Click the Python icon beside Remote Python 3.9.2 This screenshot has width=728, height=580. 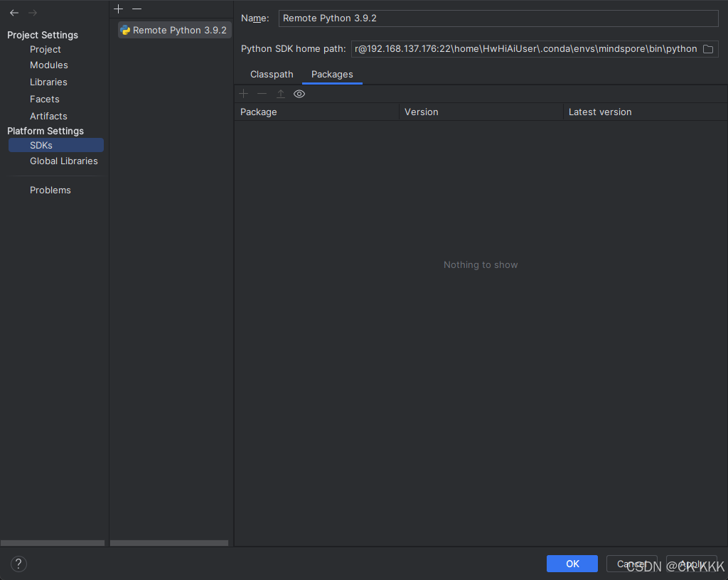[125, 30]
